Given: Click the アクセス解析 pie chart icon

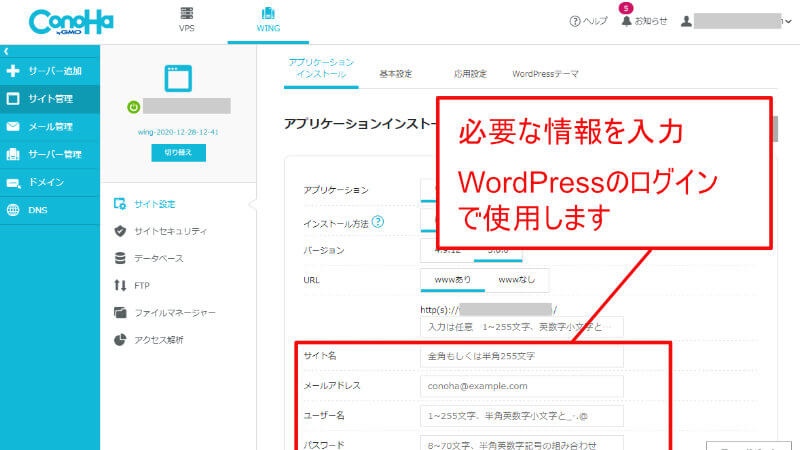Looking at the screenshot, I should tap(120, 340).
